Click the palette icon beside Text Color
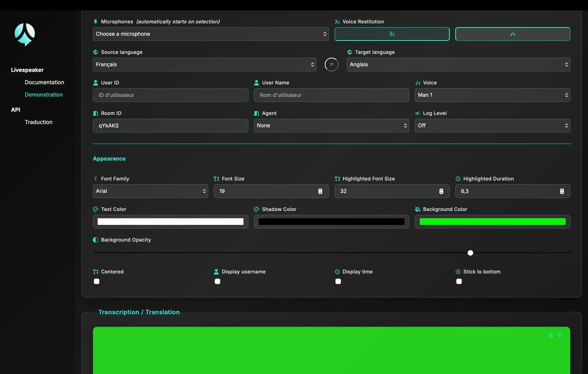The width and height of the screenshot is (588, 374). pyautogui.click(x=96, y=209)
